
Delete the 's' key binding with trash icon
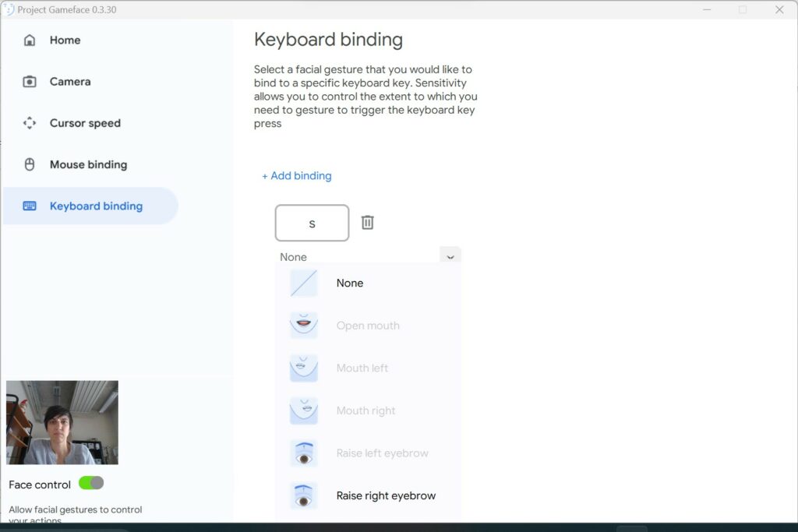368,223
